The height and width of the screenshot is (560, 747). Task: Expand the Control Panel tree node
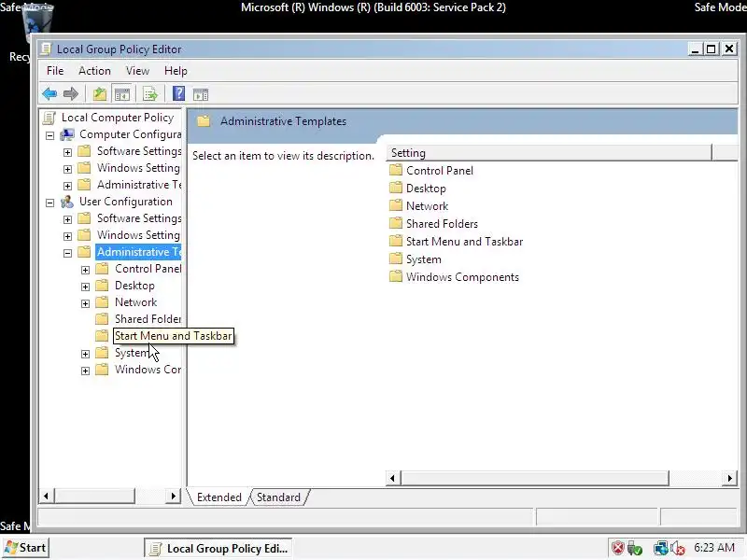(85, 270)
